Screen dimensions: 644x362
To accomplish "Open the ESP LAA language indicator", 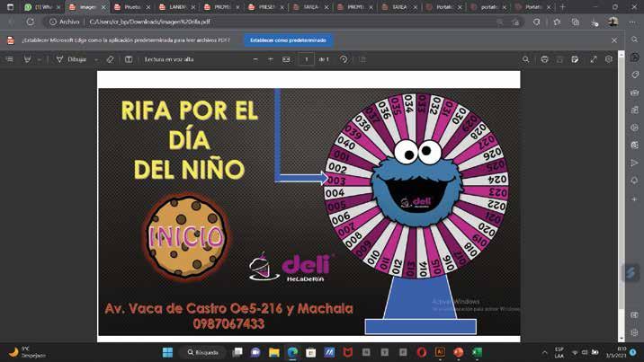I will pos(559,352).
